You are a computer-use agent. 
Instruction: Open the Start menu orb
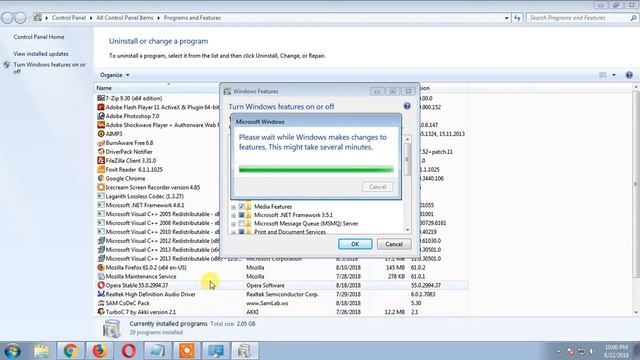(13, 351)
